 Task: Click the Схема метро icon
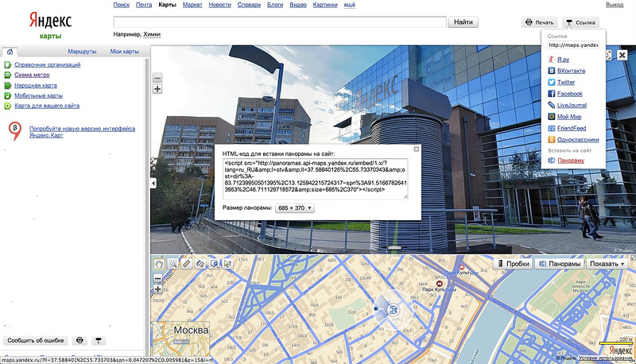7,75
